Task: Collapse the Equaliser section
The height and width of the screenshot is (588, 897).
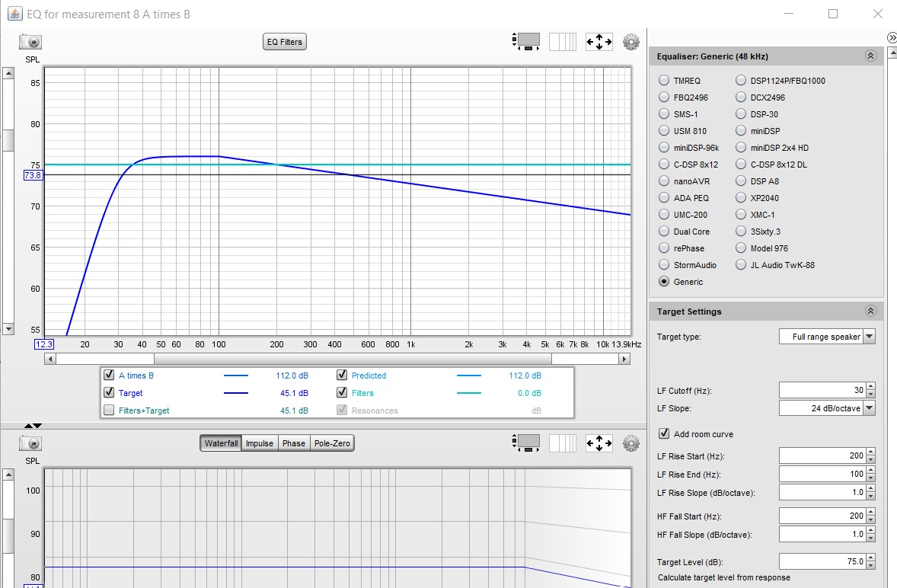Action: 870,56
